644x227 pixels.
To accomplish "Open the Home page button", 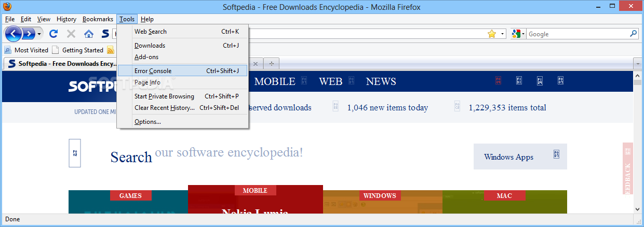I will (x=89, y=34).
